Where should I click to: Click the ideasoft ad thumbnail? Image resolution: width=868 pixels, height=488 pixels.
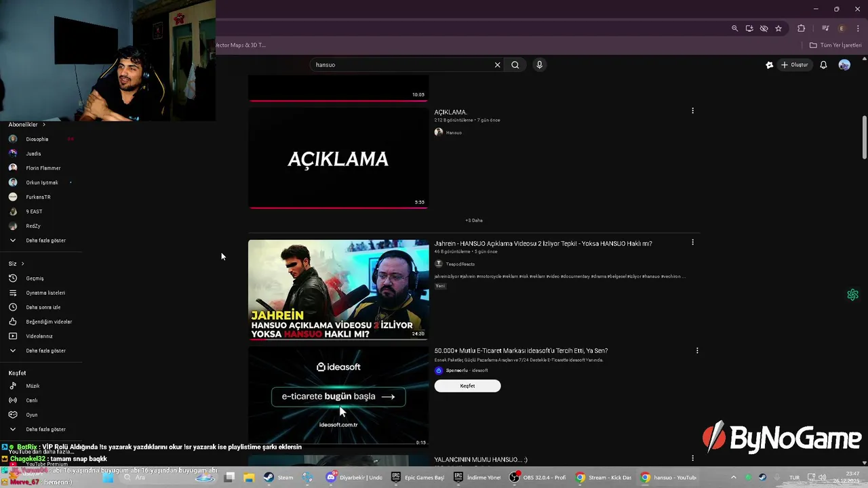click(x=338, y=396)
